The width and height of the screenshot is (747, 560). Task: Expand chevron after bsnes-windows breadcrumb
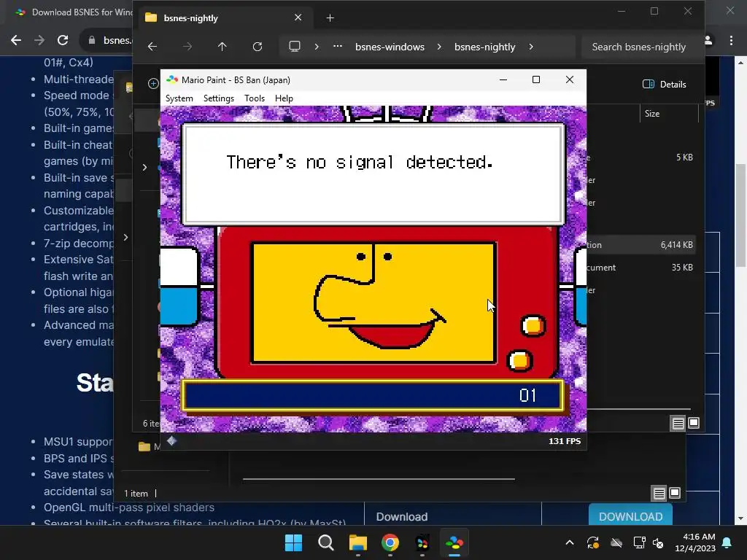[x=438, y=47]
